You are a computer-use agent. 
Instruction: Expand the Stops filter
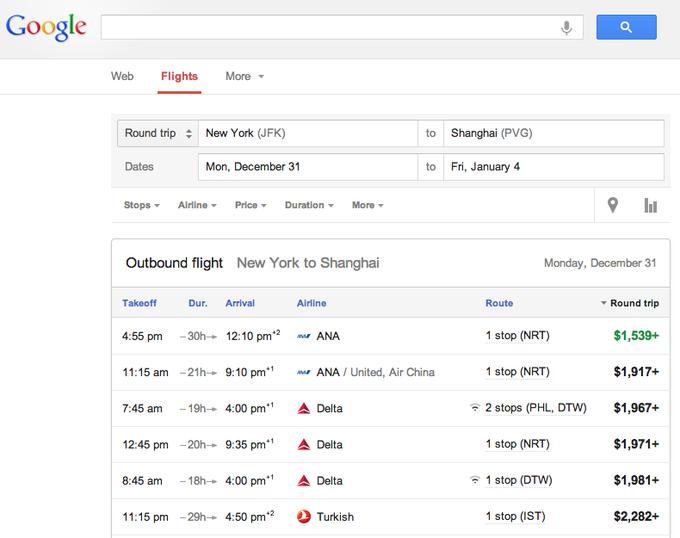click(141, 205)
